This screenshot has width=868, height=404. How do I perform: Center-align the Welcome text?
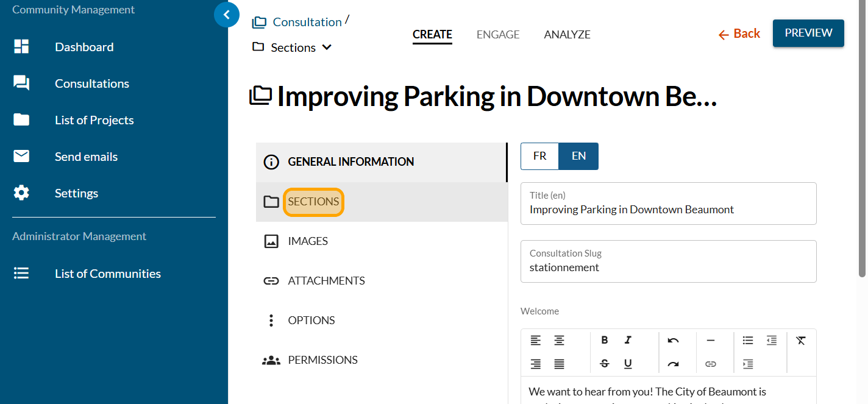559,340
